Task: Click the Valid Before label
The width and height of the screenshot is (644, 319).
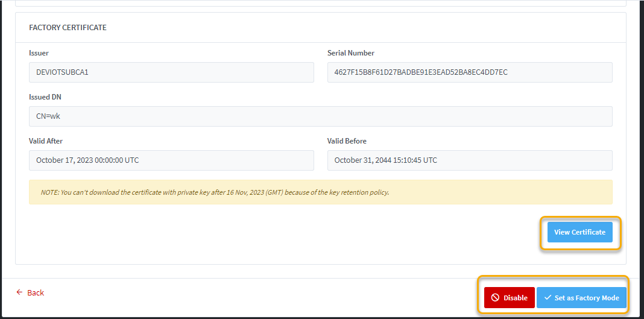Action: click(347, 141)
